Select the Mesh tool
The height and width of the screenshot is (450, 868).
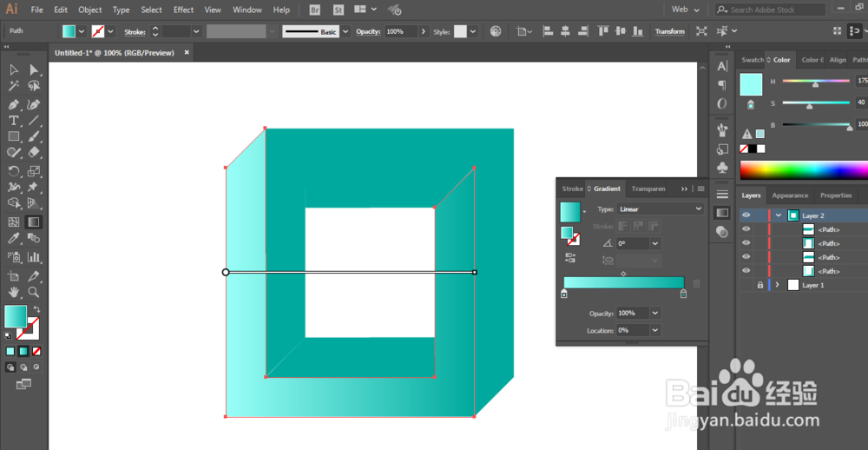click(14, 222)
